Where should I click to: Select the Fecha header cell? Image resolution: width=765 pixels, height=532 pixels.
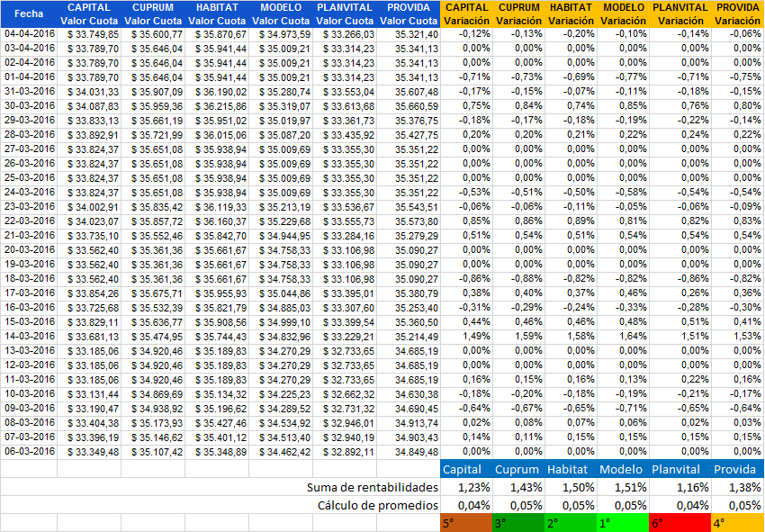click(x=29, y=14)
